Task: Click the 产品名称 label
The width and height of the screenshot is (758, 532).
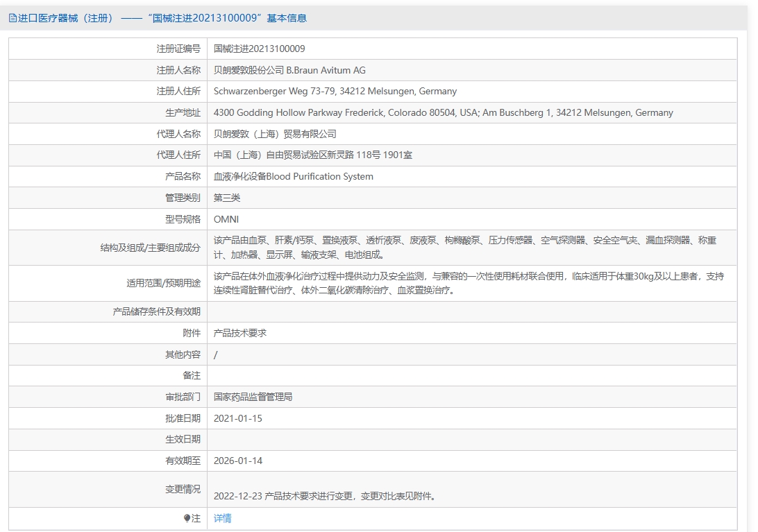Action: point(183,176)
